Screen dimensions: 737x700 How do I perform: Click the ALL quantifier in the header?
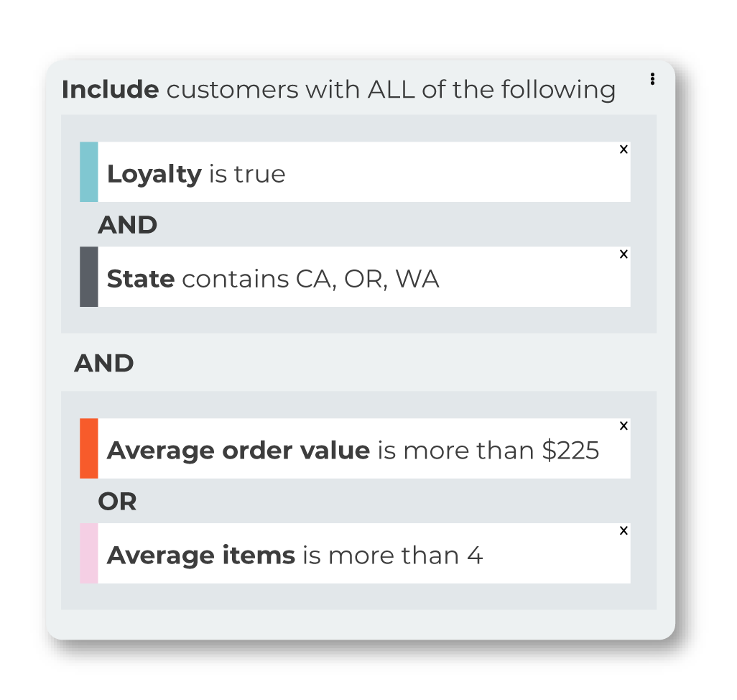coord(391,89)
